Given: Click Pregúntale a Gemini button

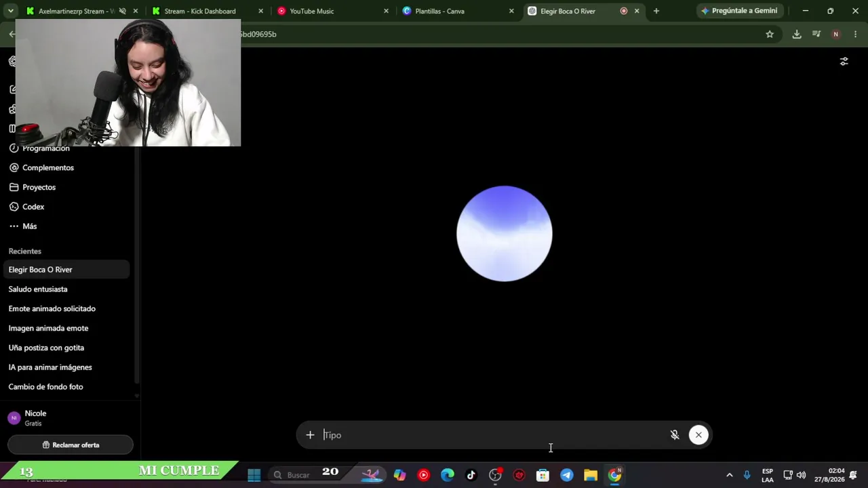Looking at the screenshot, I should click(x=739, y=11).
